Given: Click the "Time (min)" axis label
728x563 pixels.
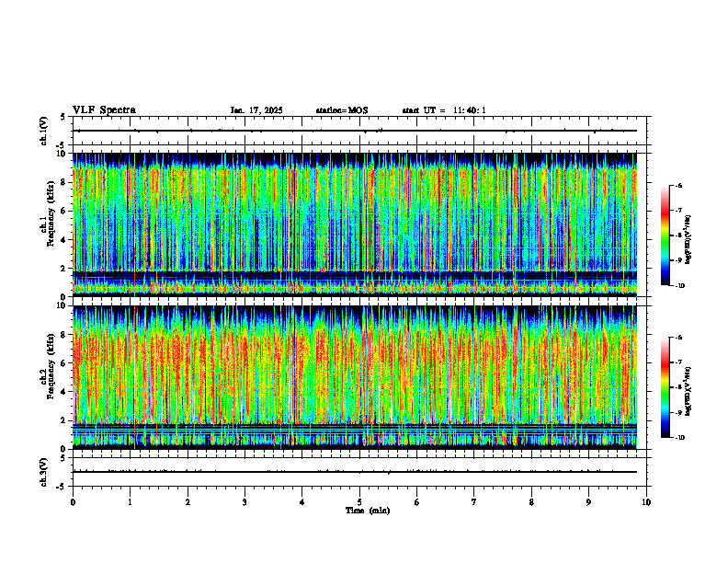Looking at the screenshot, I should tap(368, 511).
